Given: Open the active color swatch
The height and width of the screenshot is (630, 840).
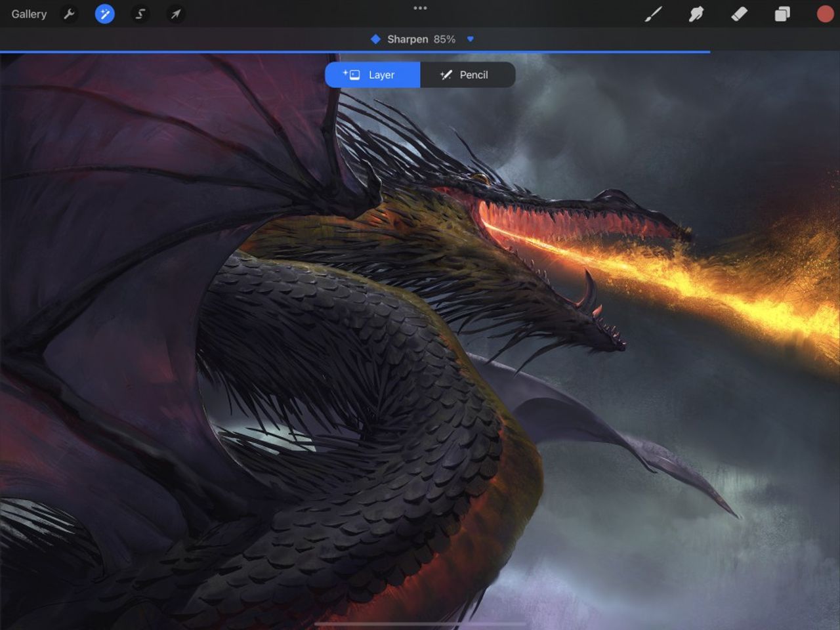Looking at the screenshot, I should [825, 14].
